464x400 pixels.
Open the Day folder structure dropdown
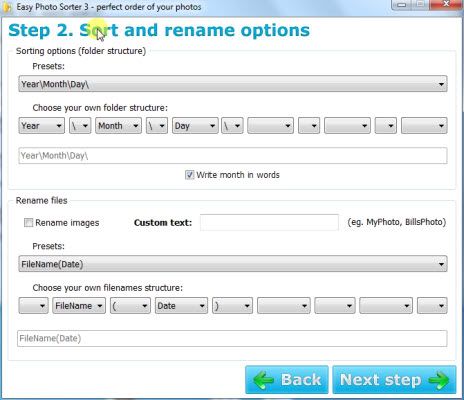click(195, 126)
